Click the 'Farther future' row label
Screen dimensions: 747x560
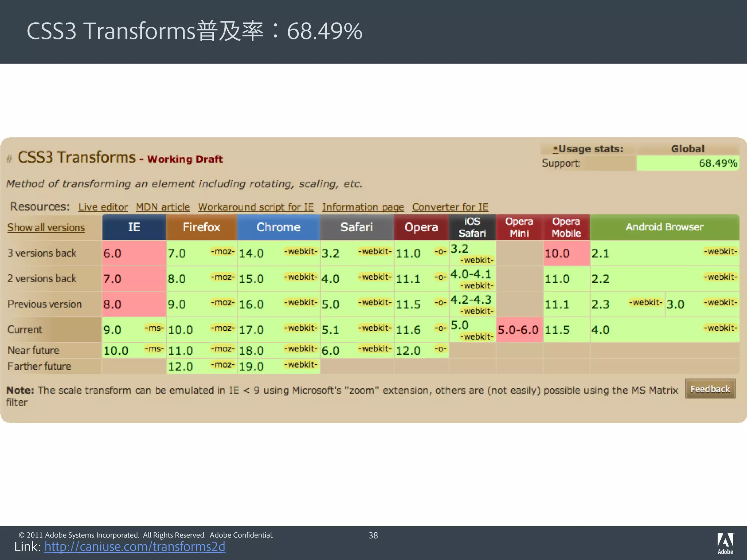tap(39, 366)
